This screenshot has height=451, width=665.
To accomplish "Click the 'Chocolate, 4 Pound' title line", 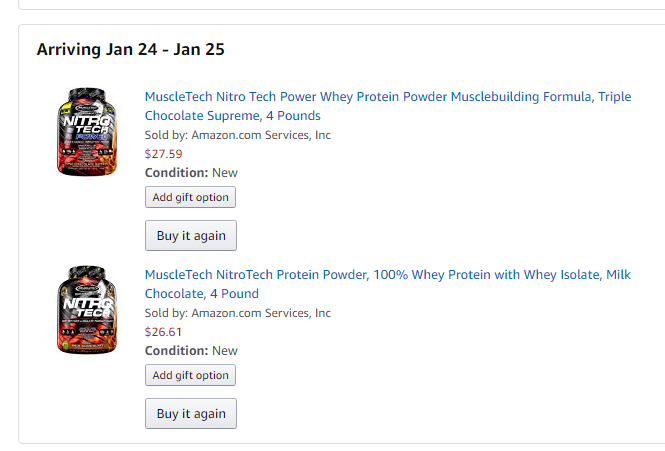I will [x=202, y=294].
